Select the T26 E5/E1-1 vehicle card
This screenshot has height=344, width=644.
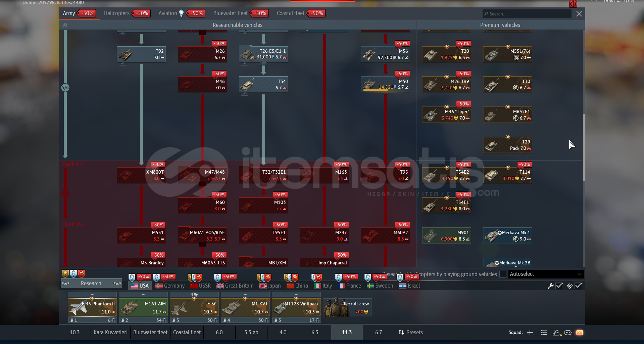263,54
